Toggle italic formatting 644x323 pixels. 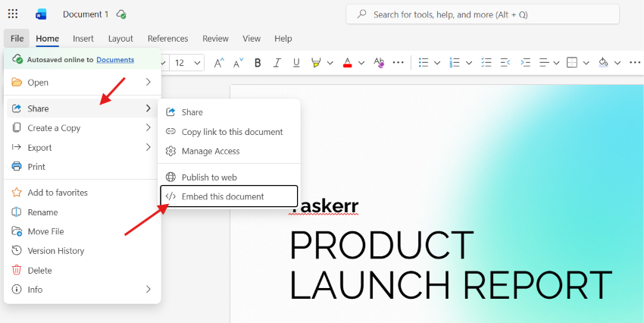tap(277, 63)
